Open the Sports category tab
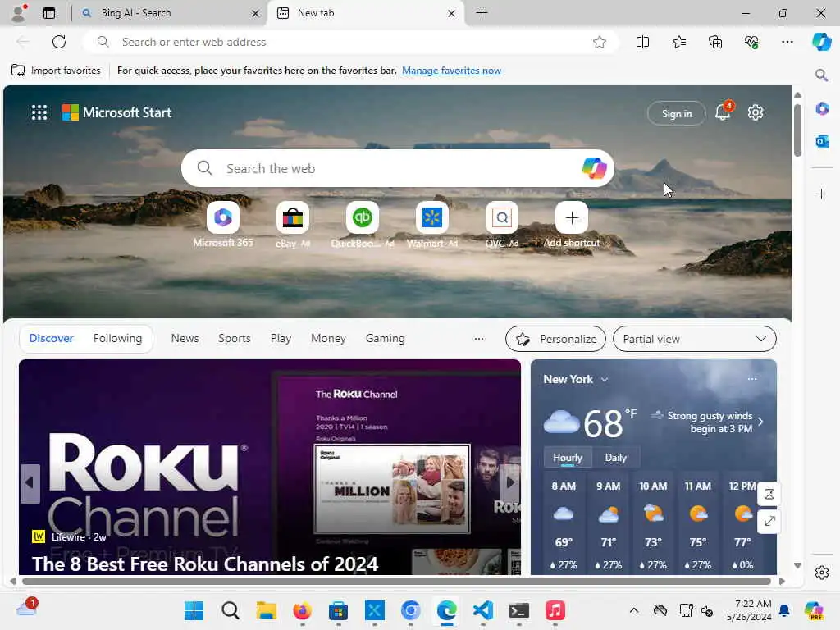This screenshot has height=630, width=840. (234, 338)
